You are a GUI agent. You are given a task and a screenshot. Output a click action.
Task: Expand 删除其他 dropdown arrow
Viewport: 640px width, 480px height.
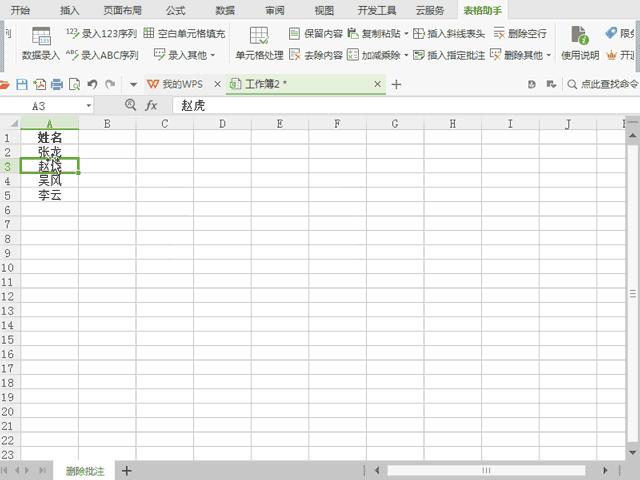549,55
